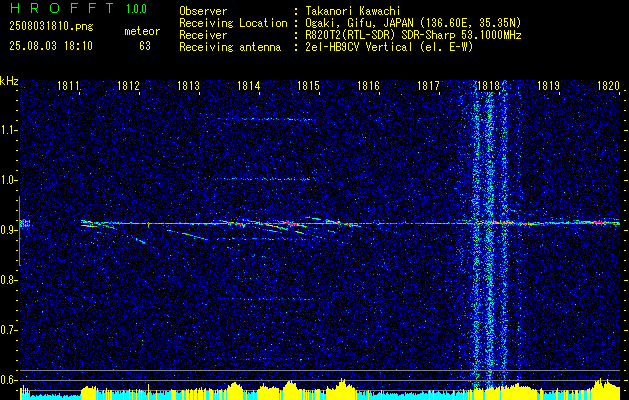Click the 1811 time marker
Image resolution: width=629 pixels, height=400 pixels.
68,85
